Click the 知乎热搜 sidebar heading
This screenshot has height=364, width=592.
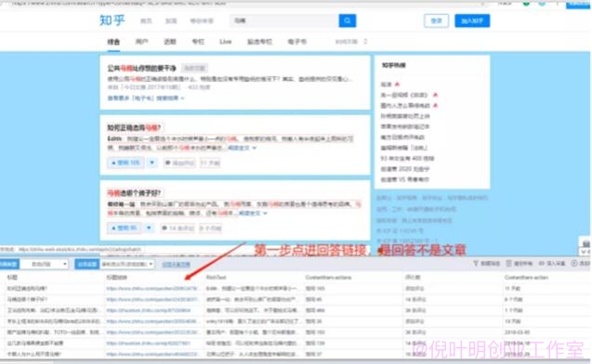tap(393, 65)
